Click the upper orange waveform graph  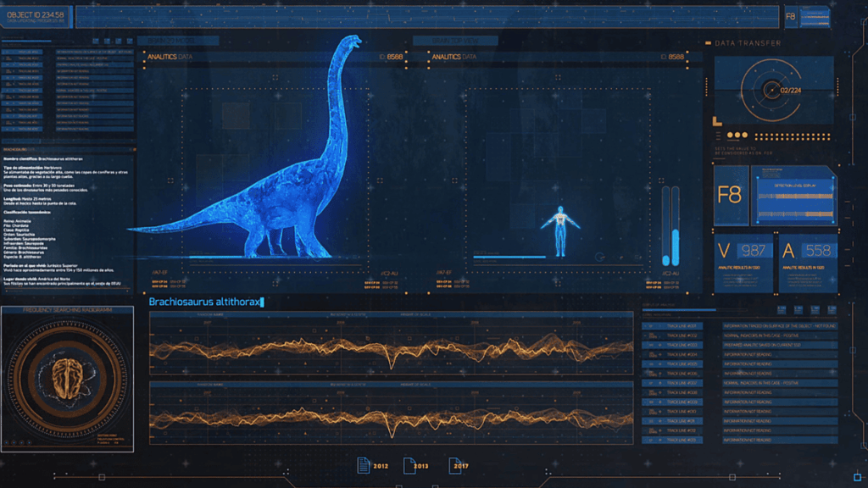tap(391, 347)
